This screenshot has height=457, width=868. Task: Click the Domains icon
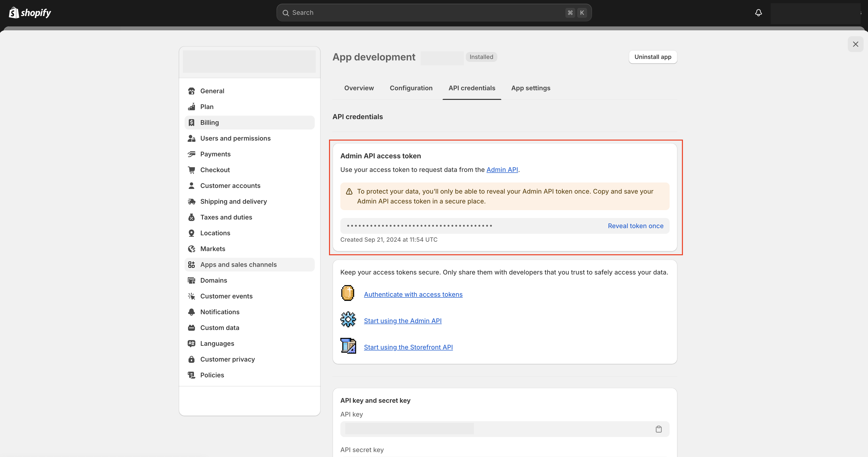coord(191,281)
